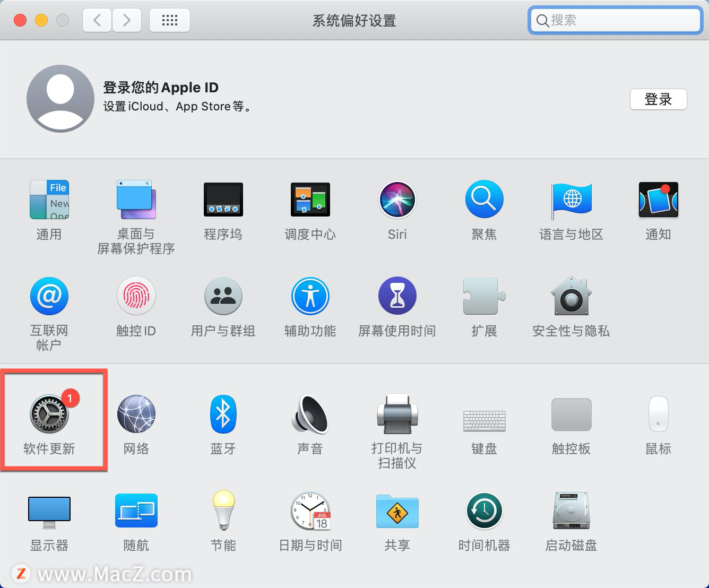This screenshot has height=588, width=709.
Task: Open 节能 (Energy Saver) settings
Action: coord(223,520)
